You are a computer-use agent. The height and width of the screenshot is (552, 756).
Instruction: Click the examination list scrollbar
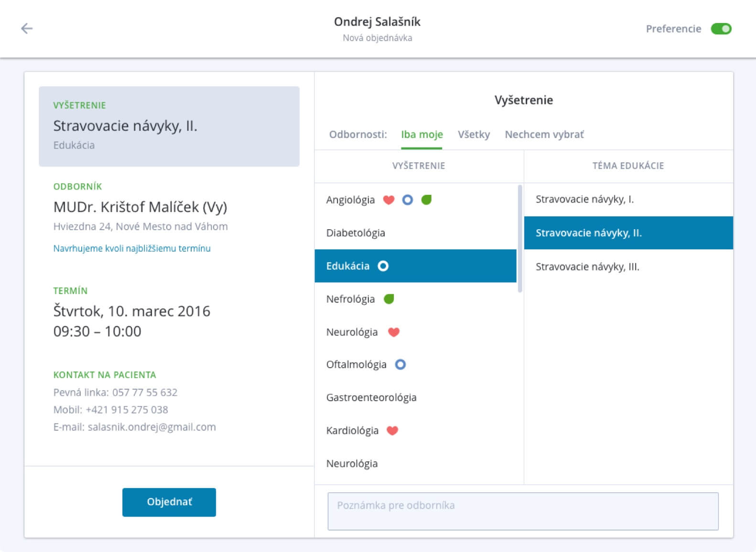(520, 239)
